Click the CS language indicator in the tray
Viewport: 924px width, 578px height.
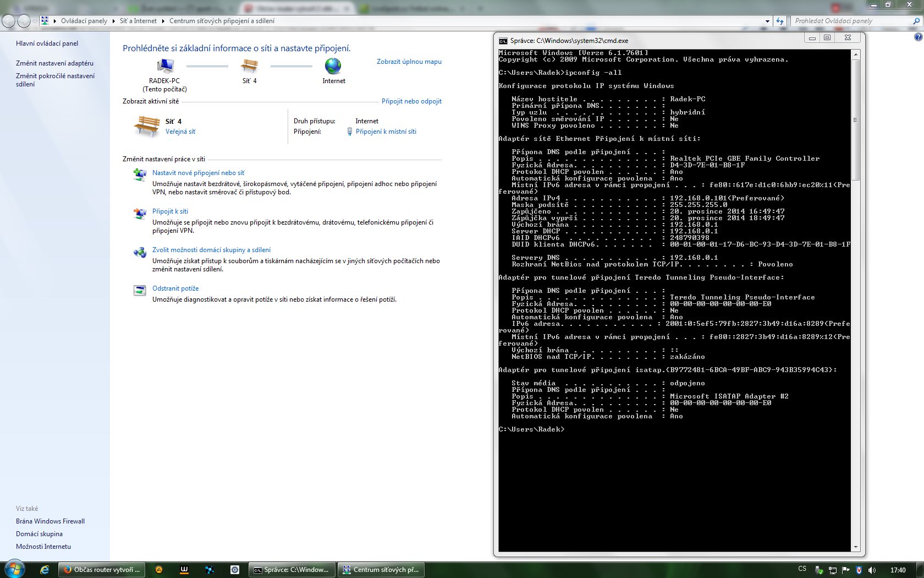coord(802,569)
